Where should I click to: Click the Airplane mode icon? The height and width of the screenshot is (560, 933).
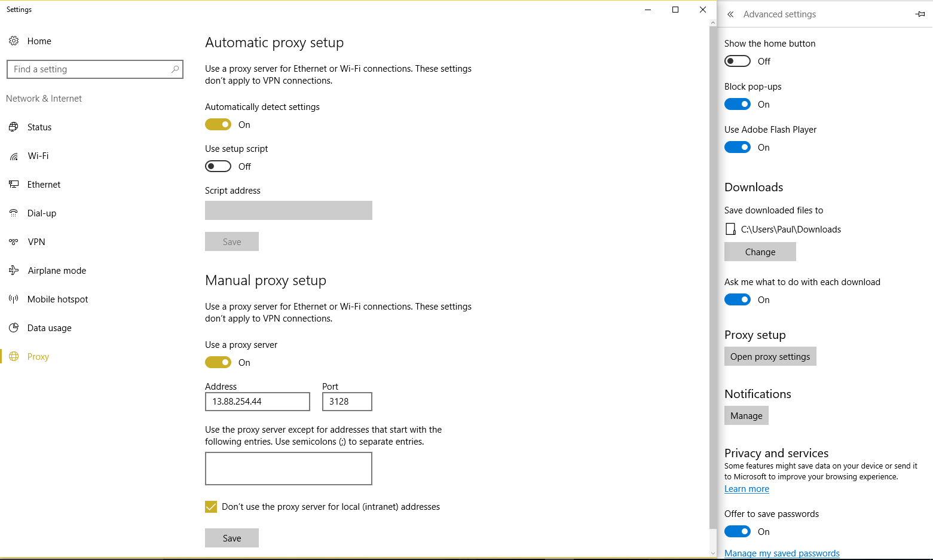click(x=14, y=270)
